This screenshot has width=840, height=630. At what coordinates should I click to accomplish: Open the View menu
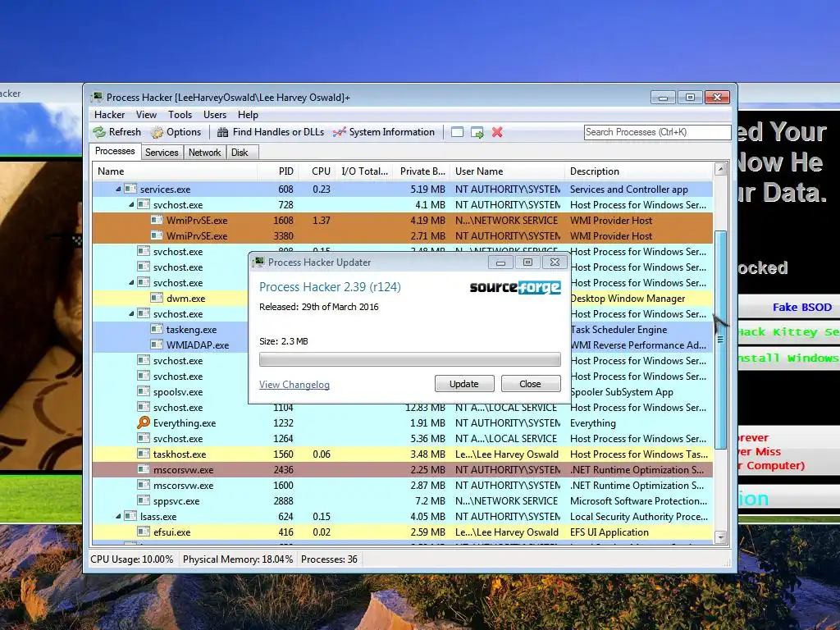tap(146, 115)
